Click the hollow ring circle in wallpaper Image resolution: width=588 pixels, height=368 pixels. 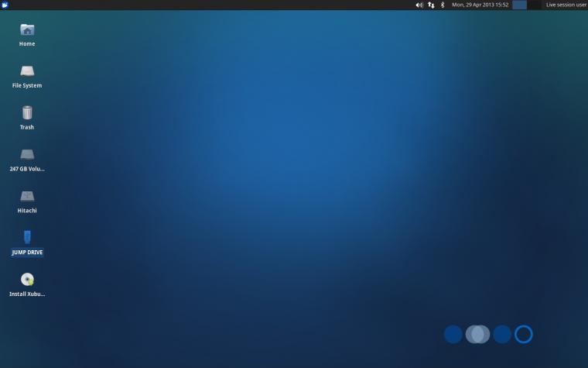[x=524, y=334]
